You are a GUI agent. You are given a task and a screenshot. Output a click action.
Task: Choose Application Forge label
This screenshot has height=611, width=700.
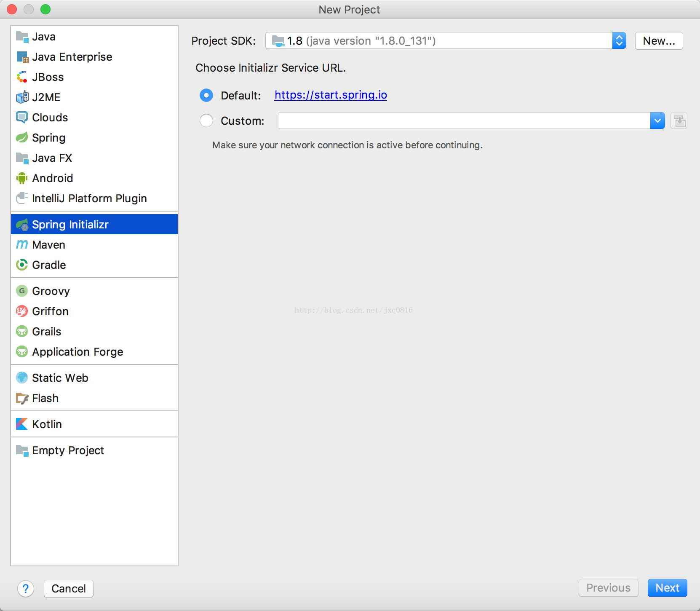pyautogui.click(x=77, y=352)
